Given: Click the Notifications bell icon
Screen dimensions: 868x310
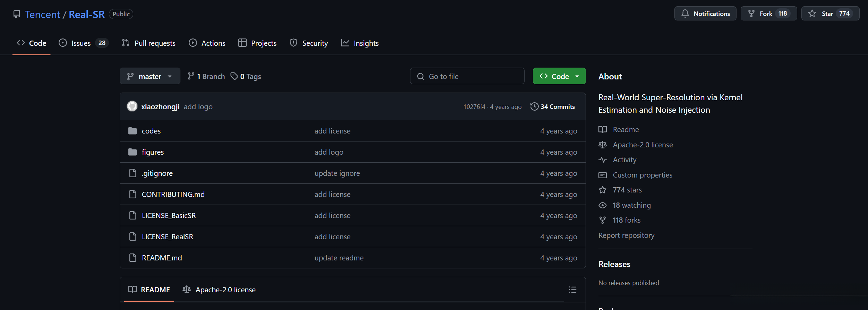Looking at the screenshot, I should click(x=685, y=14).
